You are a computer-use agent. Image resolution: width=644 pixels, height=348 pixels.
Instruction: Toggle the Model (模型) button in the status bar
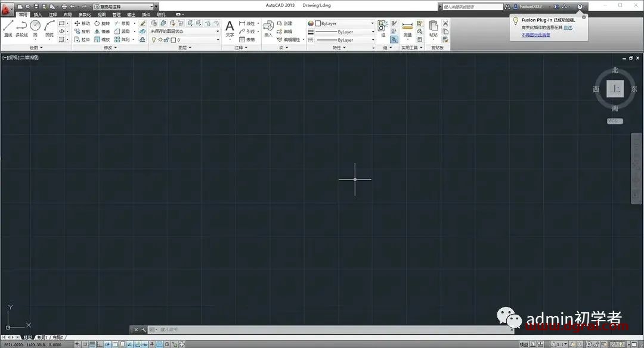tap(524, 344)
